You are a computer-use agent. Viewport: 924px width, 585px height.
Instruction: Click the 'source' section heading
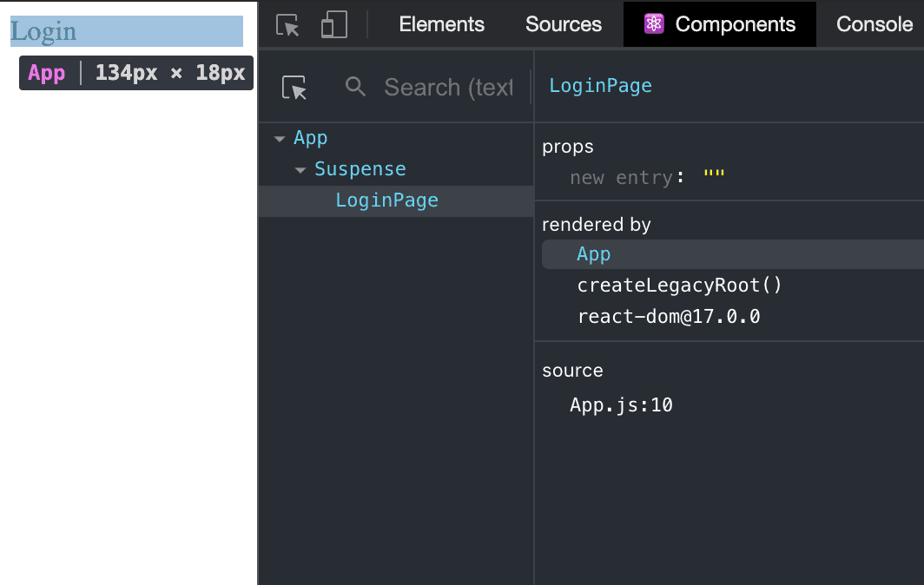(572, 371)
